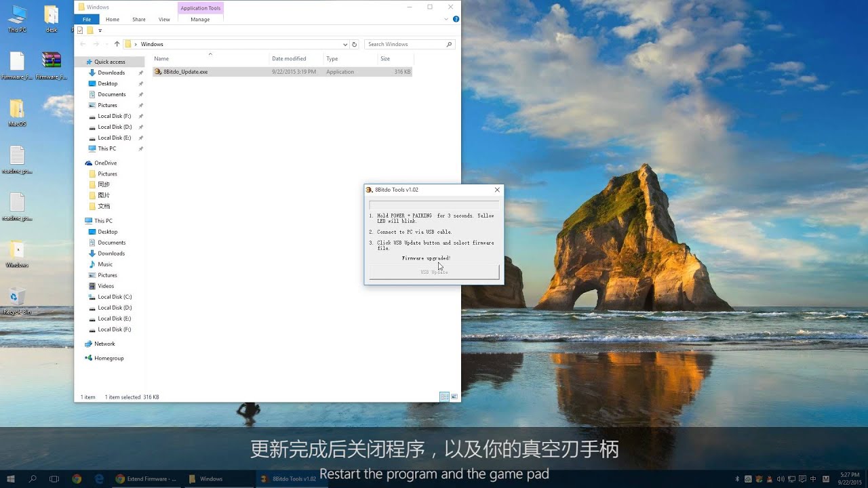Click the Application Tools contextual tab header
Image resolution: width=868 pixels, height=488 pixels.
[200, 8]
